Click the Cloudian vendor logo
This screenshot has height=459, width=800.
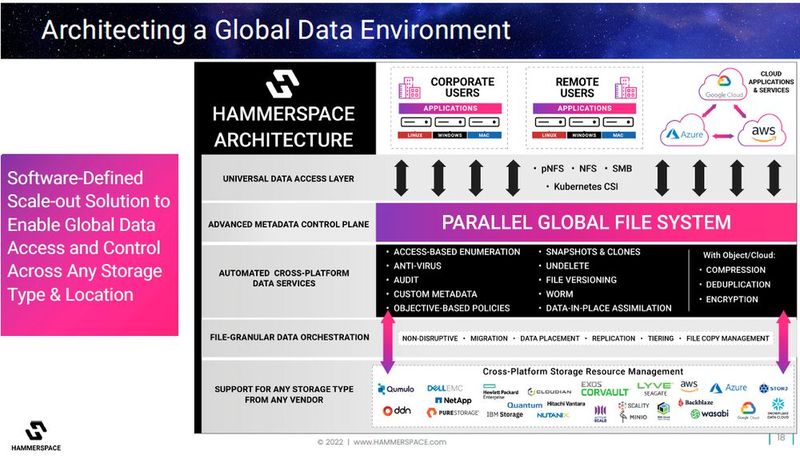[549, 392]
